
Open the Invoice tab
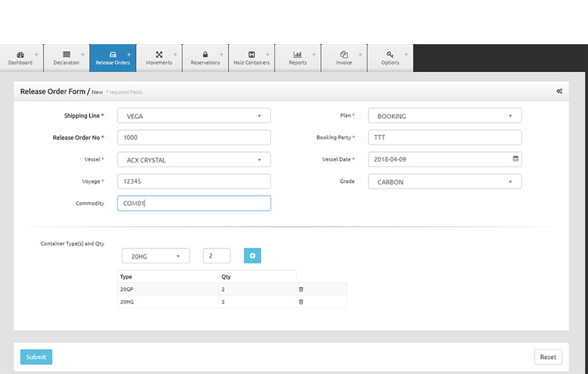click(x=344, y=58)
